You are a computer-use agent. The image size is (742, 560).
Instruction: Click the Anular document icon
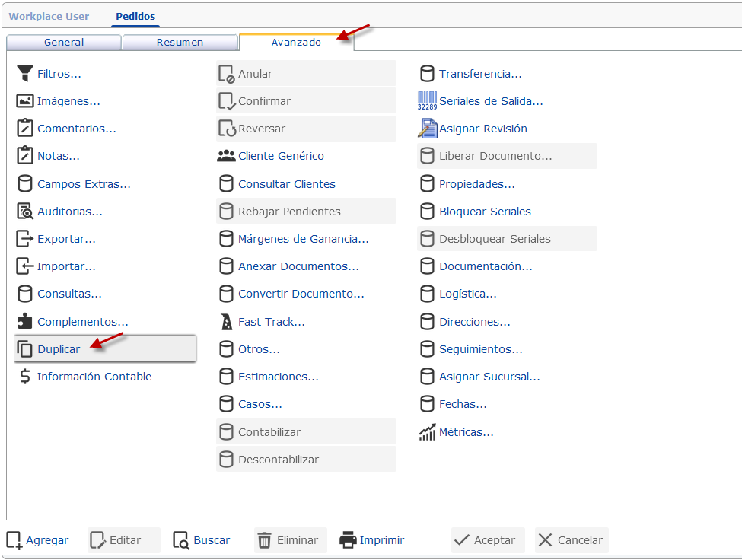tap(226, 74)
